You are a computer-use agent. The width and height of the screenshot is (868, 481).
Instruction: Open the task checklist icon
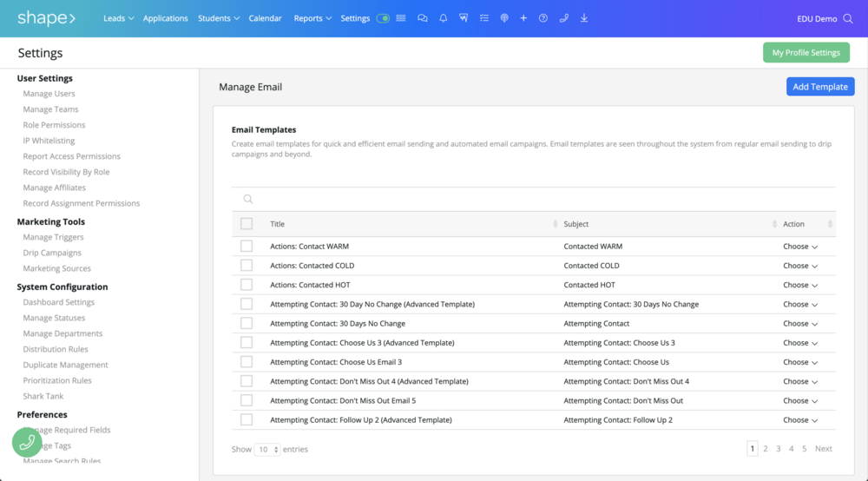click(483, 18)
